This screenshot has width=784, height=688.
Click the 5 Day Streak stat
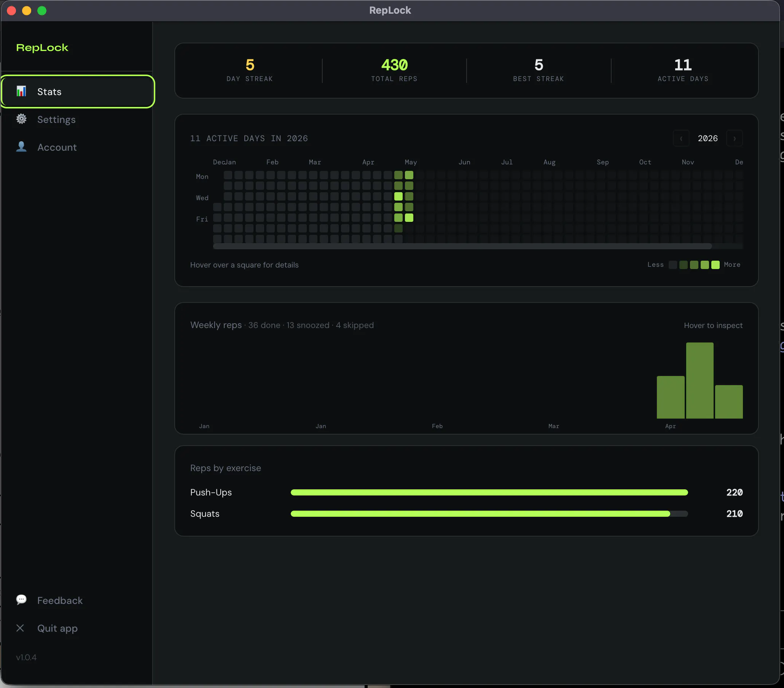pyautogui.click(x=250, y=70)
